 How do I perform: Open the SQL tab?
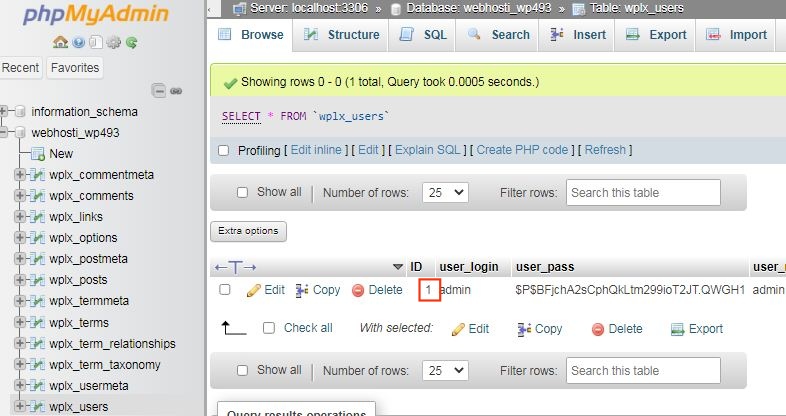point(422,35)
